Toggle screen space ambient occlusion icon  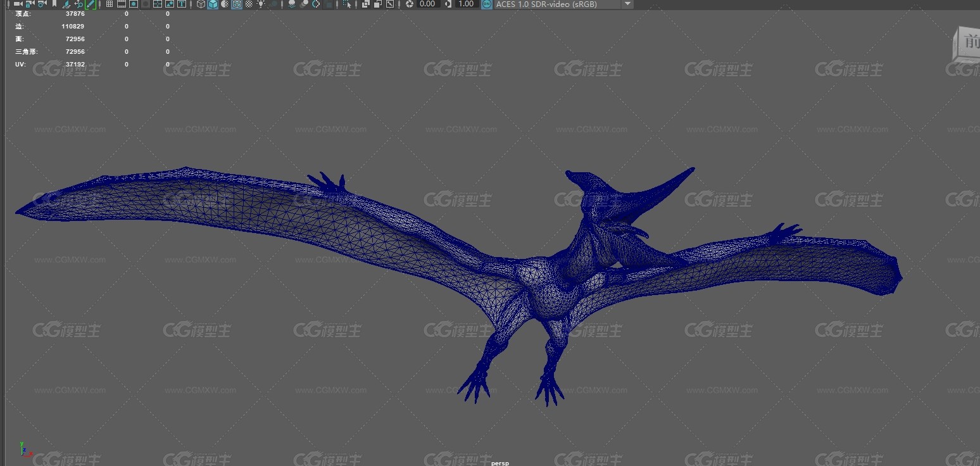pos(292,4)
